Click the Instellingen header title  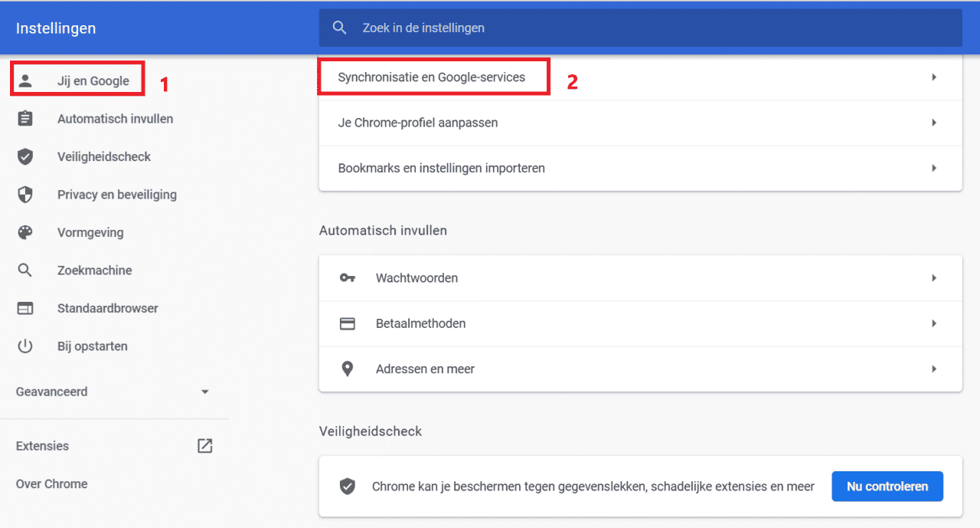coord(56,28)
